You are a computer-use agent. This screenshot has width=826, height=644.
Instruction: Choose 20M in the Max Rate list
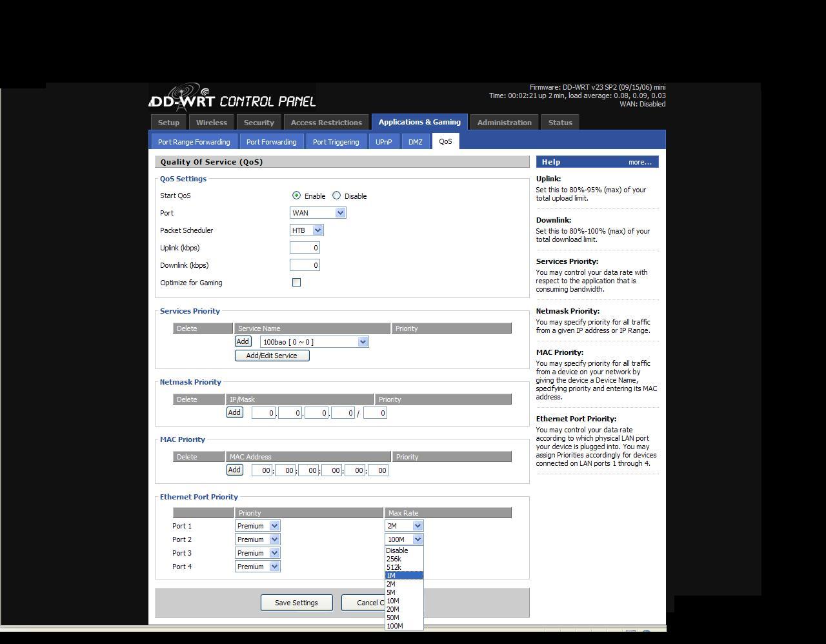tap(404, 609)
